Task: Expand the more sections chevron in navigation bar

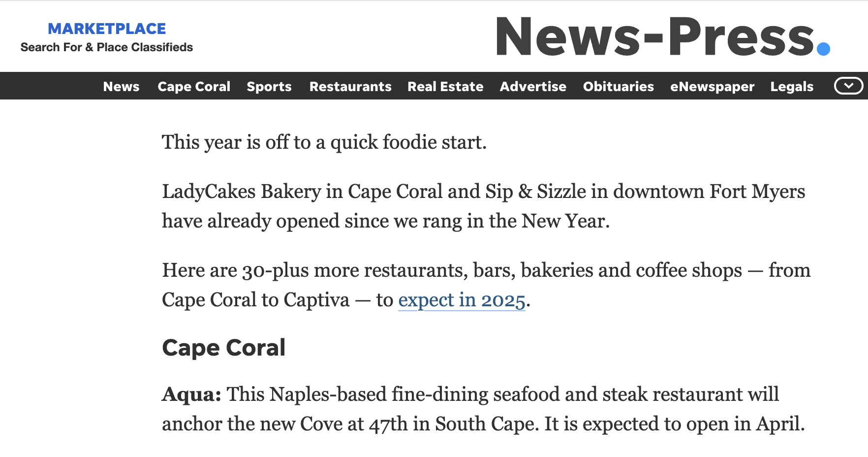Action: [848, 86]
